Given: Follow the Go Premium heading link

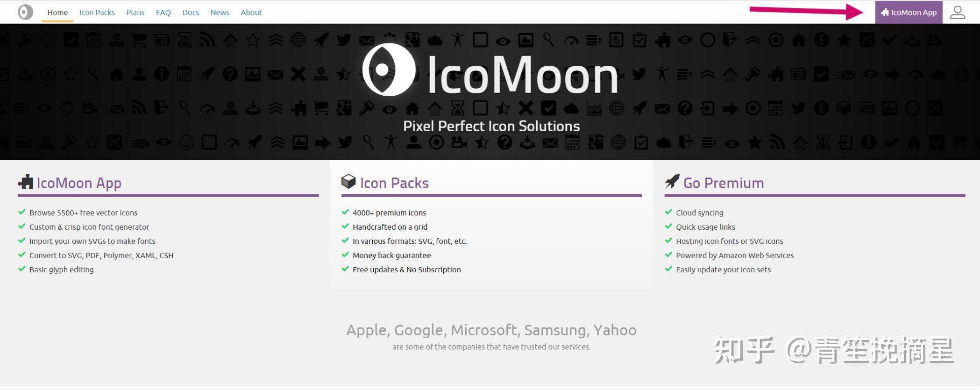Looking at the screenshot, I should coord(724,183).
